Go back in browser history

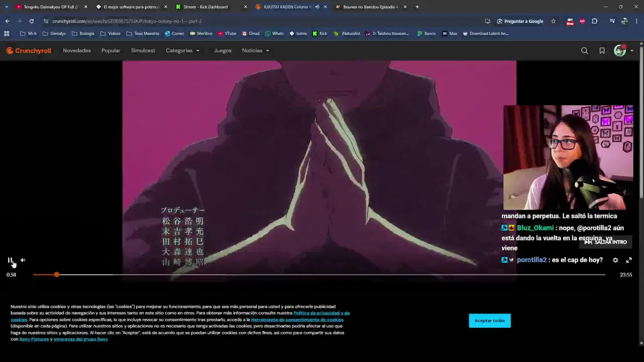click(x=7, y=21)
